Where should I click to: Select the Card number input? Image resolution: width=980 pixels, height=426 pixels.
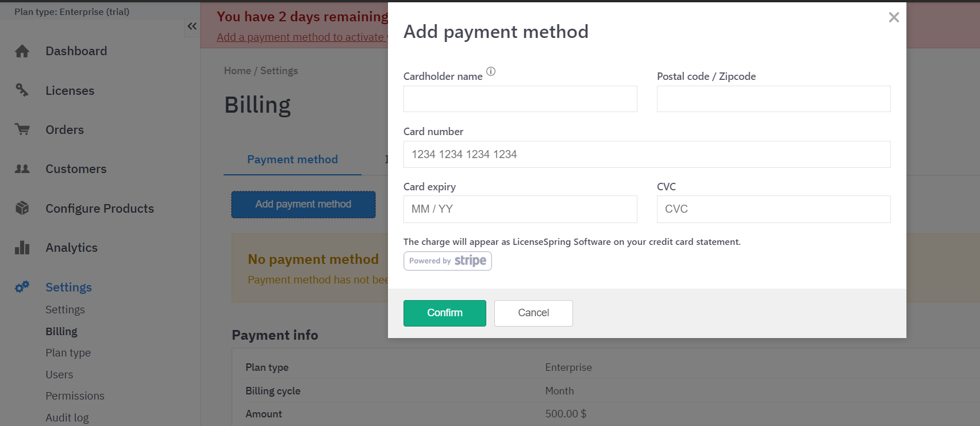point(647,154)
